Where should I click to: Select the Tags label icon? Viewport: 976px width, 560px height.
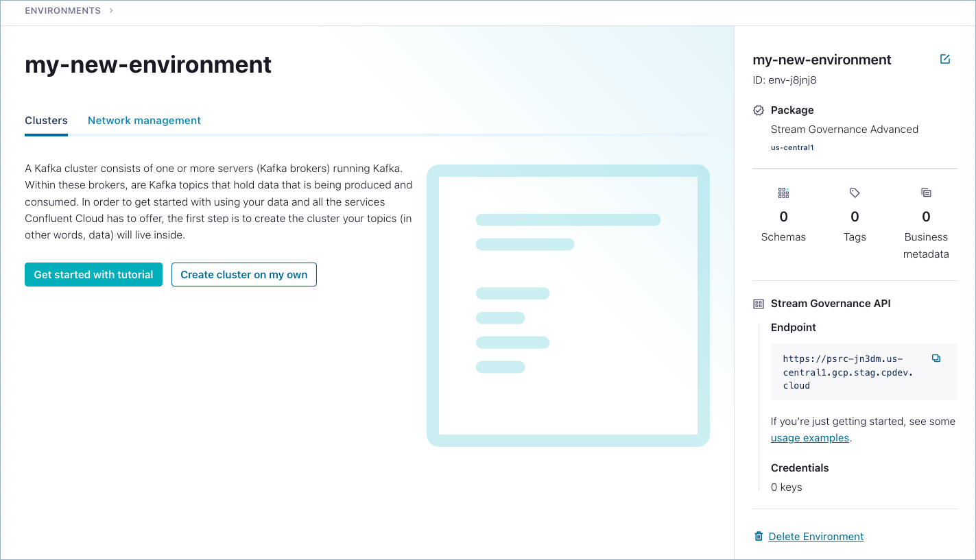click(855, 193)
